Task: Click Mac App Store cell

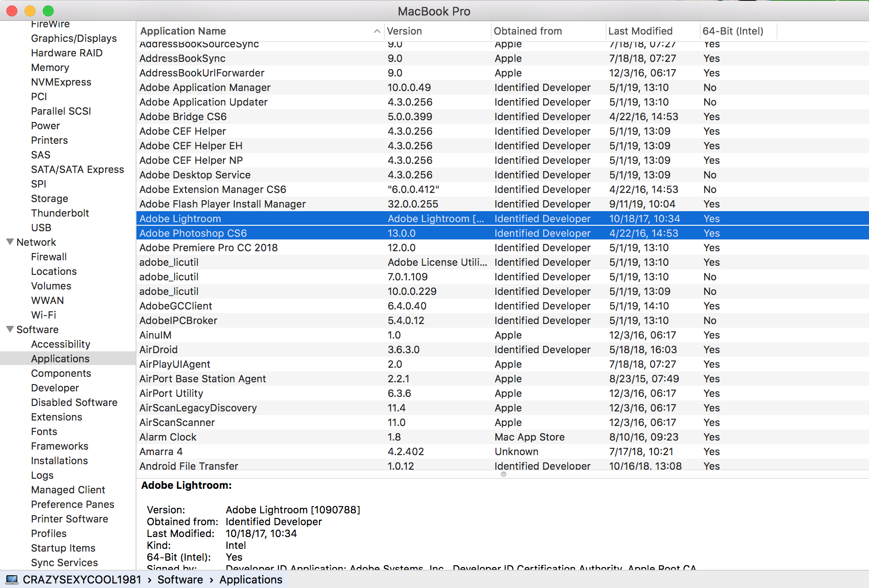Action: point(530,437)
